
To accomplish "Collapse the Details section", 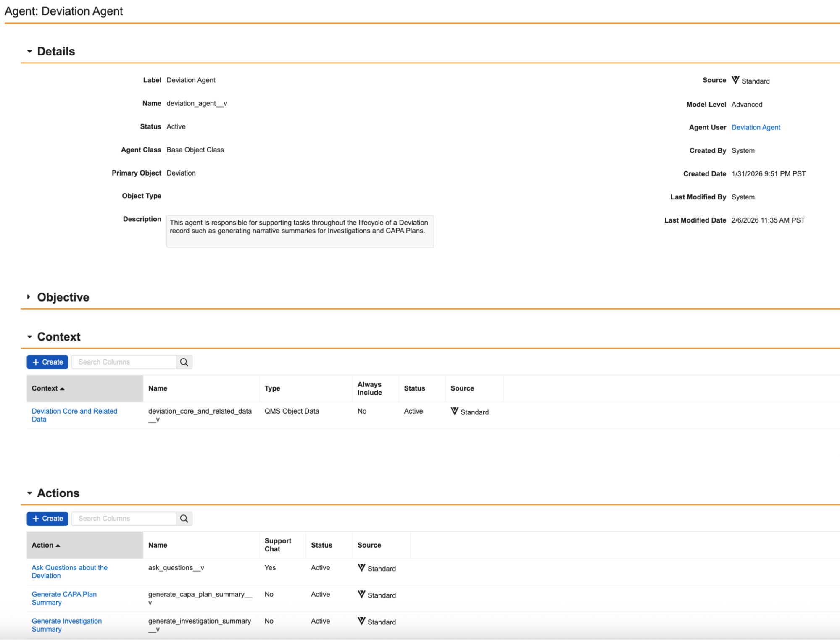I will [29, 52].
